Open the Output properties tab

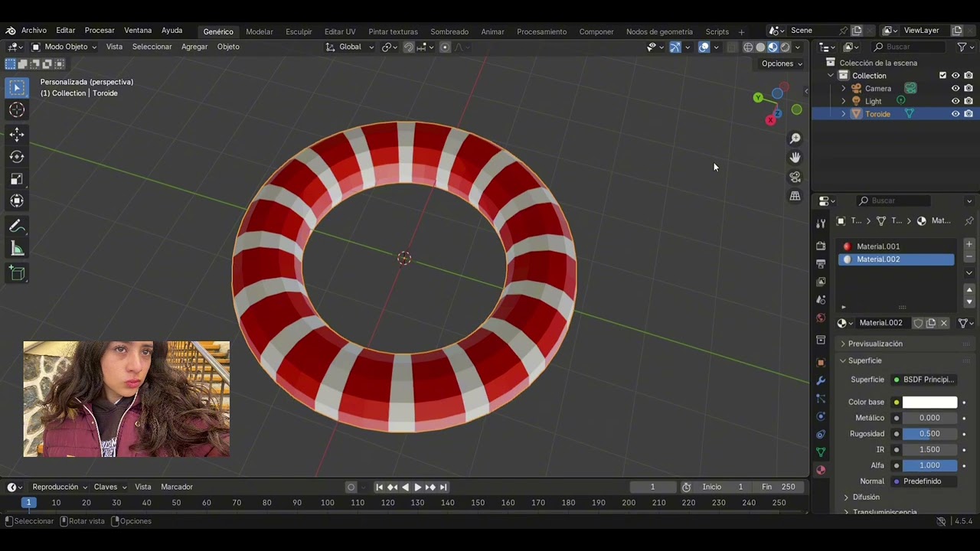click(x=821, y=264)
